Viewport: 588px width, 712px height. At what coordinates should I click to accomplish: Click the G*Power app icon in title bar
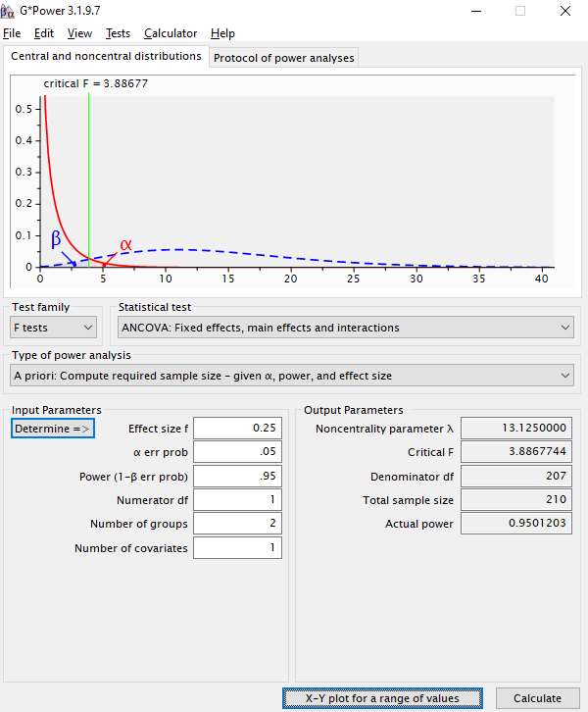(7, 11)
